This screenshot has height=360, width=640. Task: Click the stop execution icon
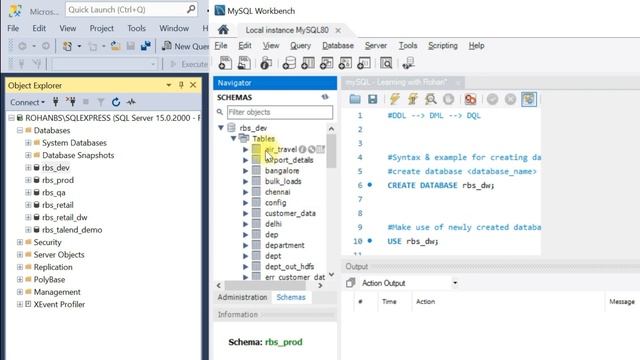(x=449, y=99)
